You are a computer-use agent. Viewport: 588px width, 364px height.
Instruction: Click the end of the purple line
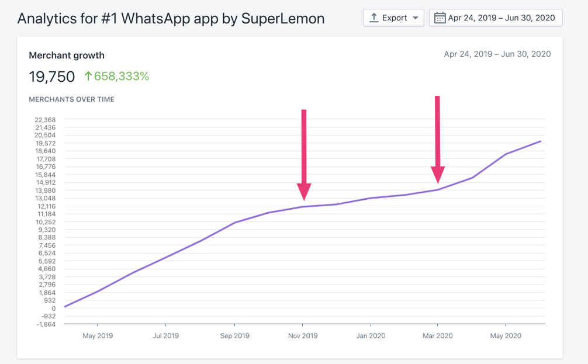(541, 141)
